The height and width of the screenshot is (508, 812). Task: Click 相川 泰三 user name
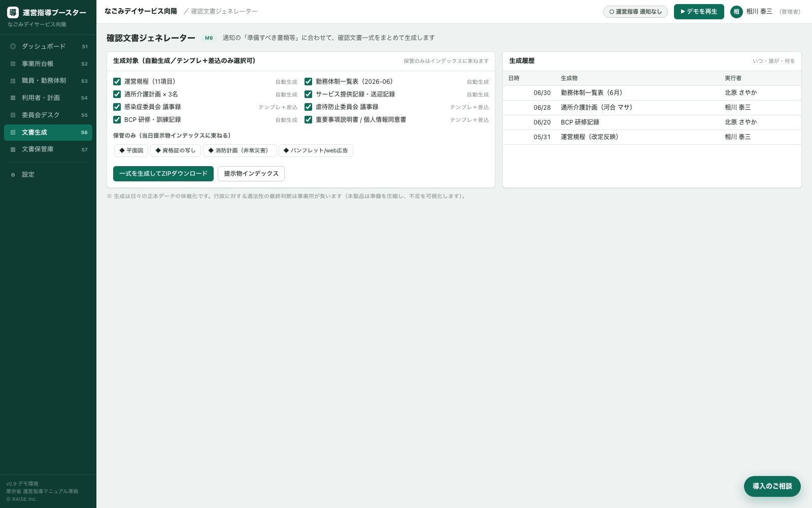point(759,12)
